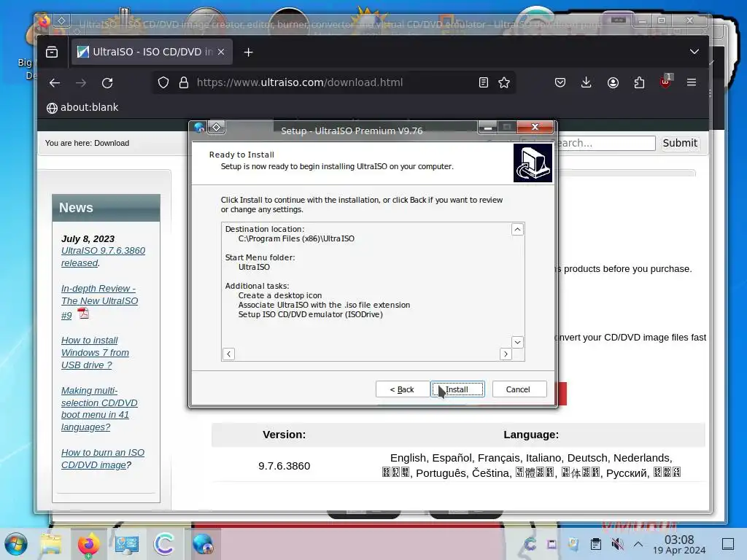Click the computer installer image in setup header
Screen dimensions: 747x560
533,163
